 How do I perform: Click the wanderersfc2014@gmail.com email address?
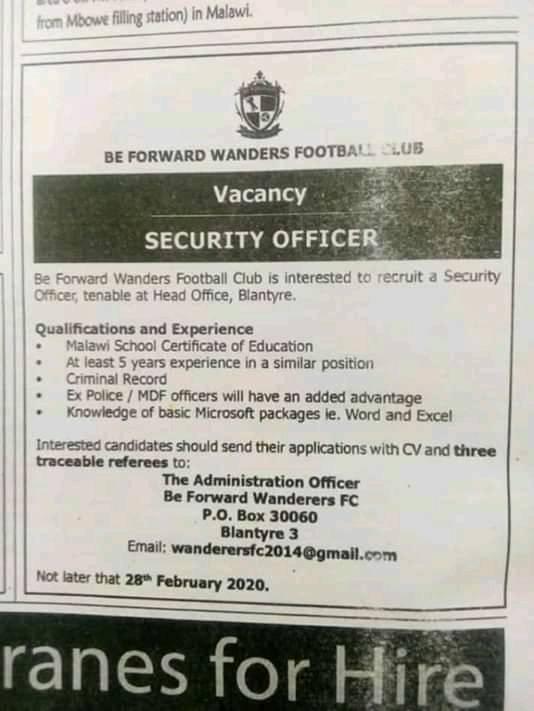coord(285,552)
